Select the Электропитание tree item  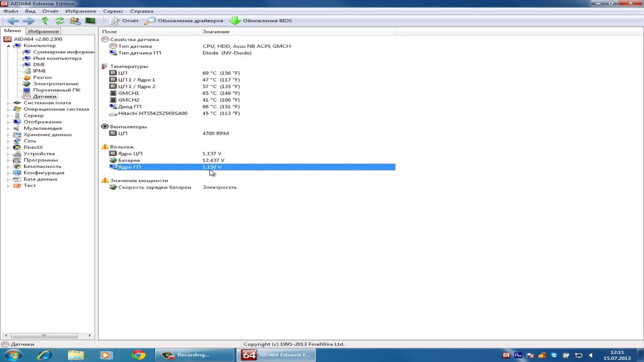pos(56,84)
